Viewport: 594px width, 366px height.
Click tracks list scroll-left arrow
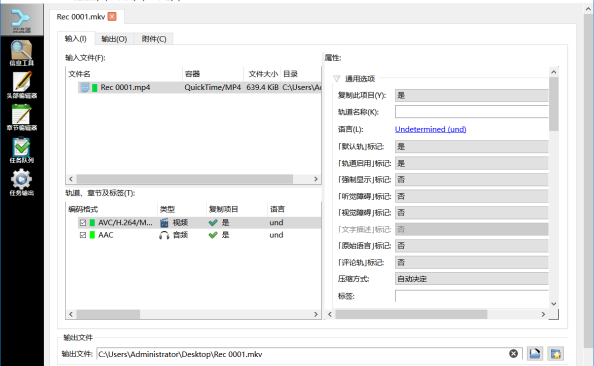click(71, 314)
